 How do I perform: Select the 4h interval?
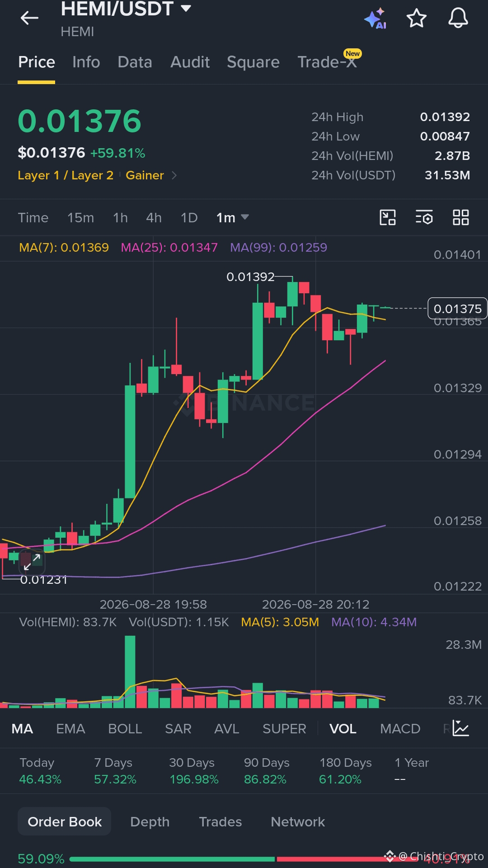pos(154,218)
